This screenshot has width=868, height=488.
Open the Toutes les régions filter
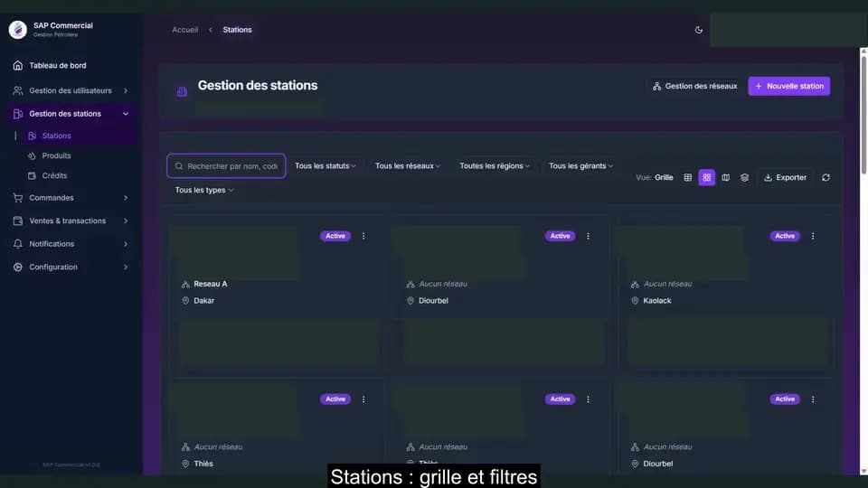[495, 166]
